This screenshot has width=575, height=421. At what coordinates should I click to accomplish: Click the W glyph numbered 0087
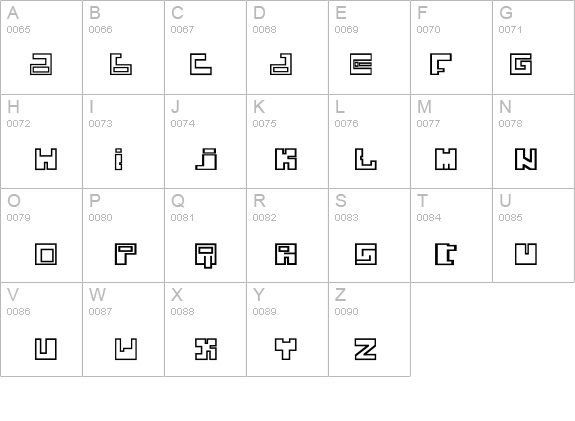point(126,349)
